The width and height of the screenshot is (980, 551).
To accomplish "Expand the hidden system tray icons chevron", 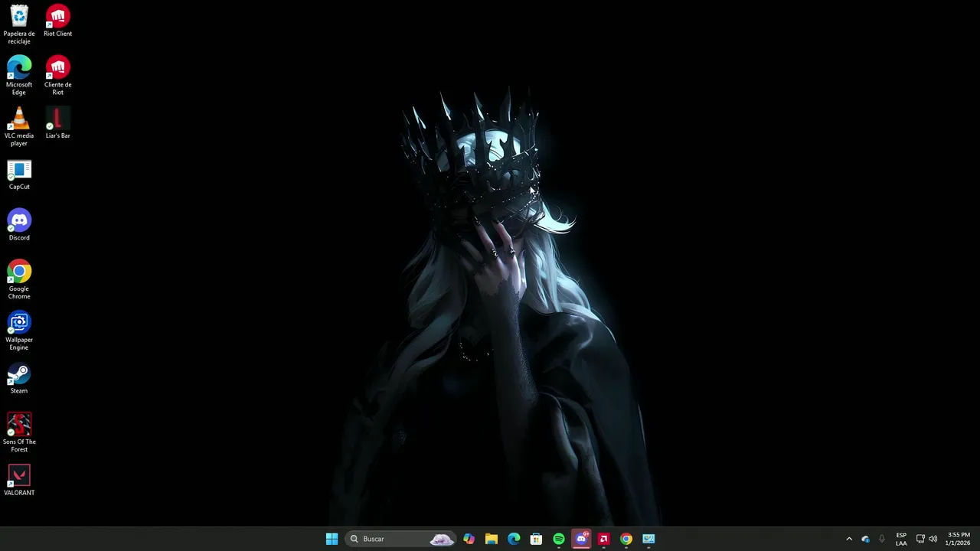I will (x=848, y=539).
